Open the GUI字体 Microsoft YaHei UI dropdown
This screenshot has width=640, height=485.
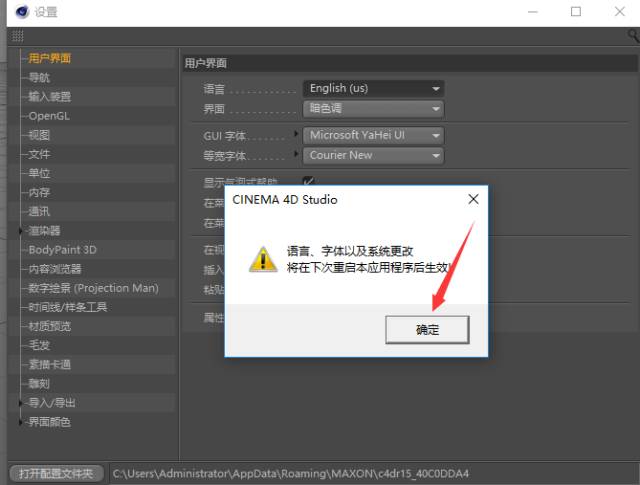[x=373, y=135]
